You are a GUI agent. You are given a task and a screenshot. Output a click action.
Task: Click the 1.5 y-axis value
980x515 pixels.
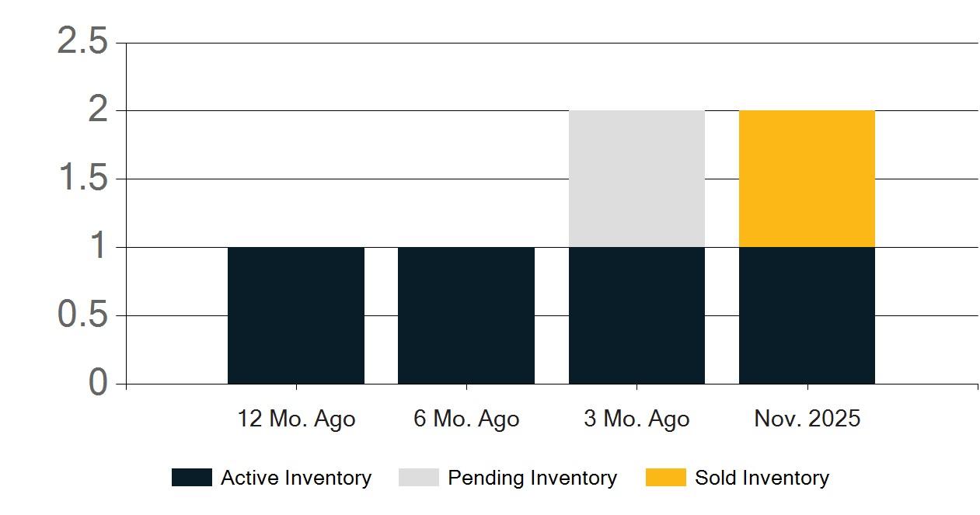(82, 179)
